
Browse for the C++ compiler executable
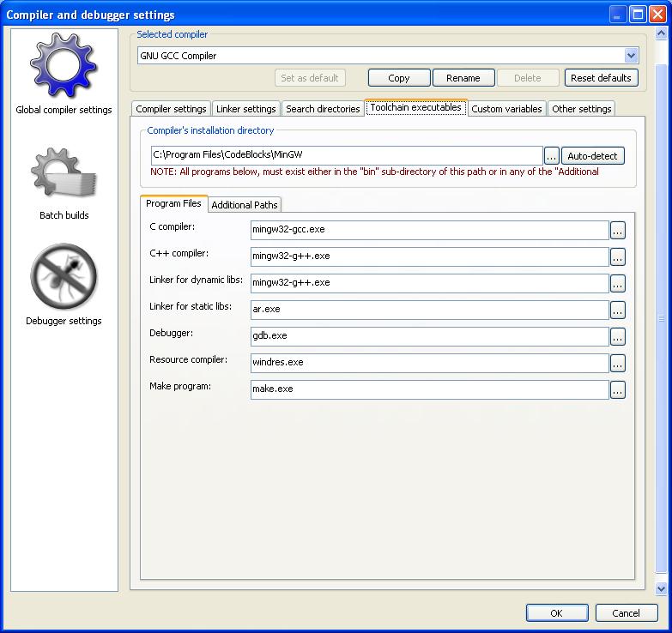pyautogui.click(x=618, y=256)
